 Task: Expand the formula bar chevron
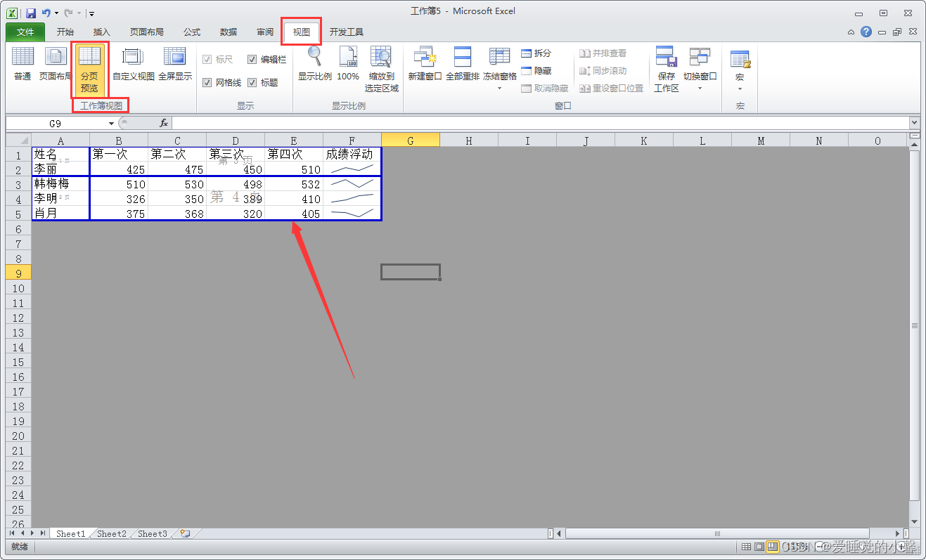914,123
